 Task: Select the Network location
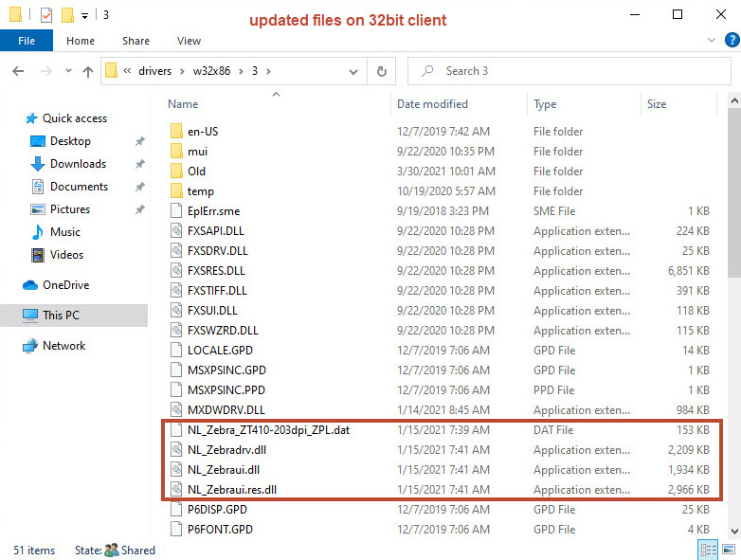[x=63, y=346]
